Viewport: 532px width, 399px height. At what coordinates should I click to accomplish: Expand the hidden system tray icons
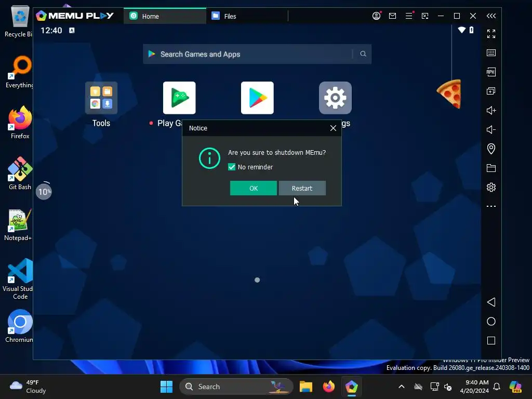[402, 387]
